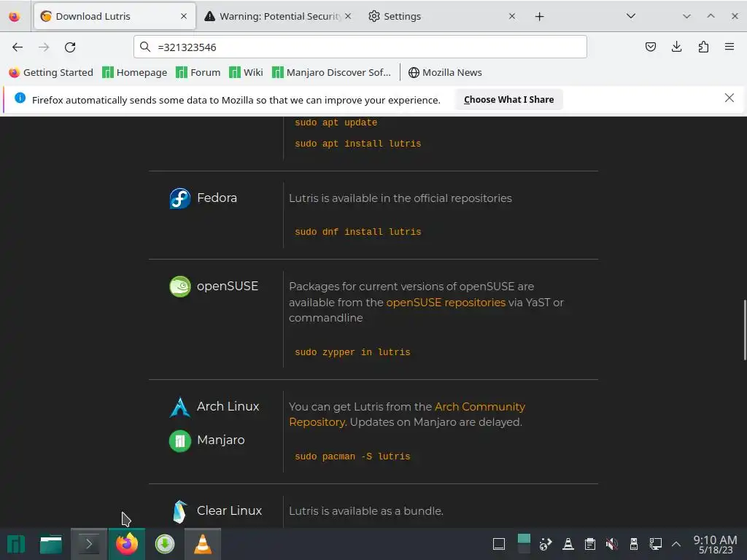
Task: Open Manjaro Discover Software bookmark
Action: tap(331, 72)
